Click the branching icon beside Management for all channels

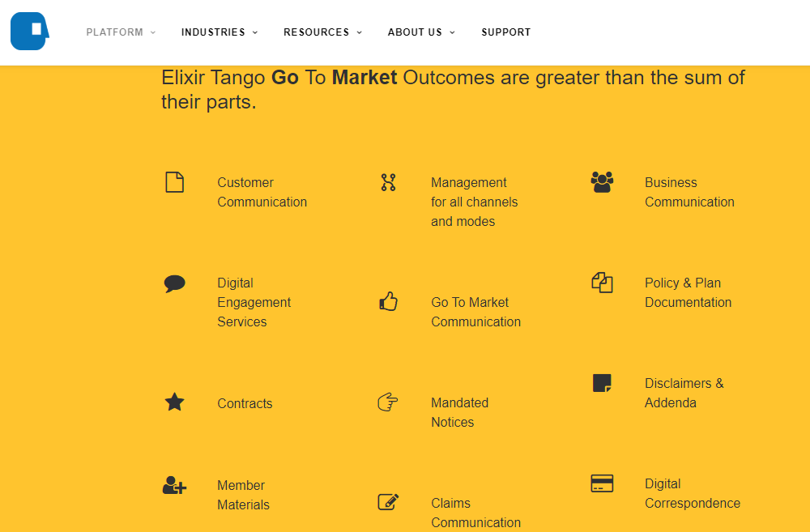point(388,182)
